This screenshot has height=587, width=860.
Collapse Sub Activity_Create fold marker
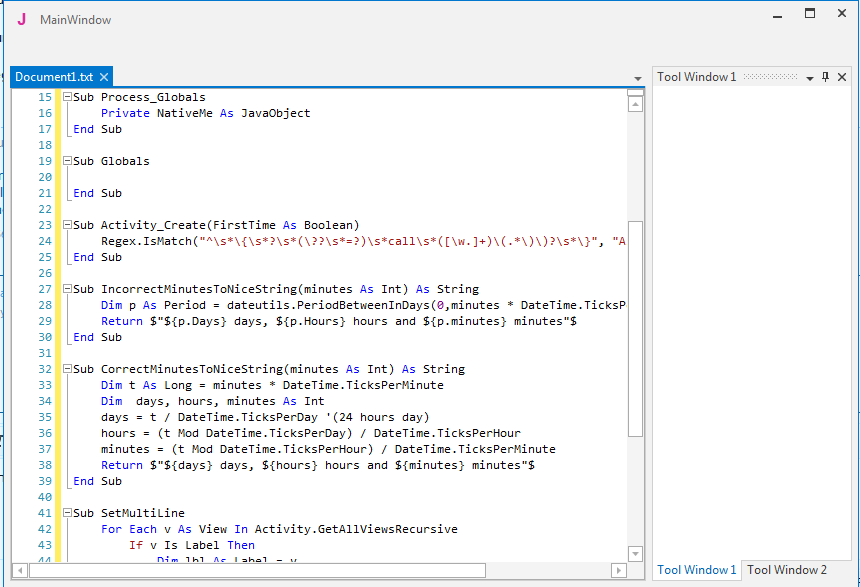pos(67,225)
